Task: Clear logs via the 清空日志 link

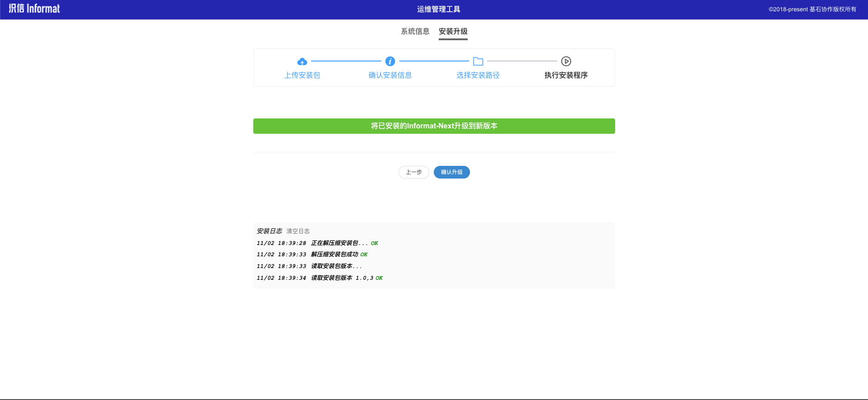Action: 298,231
